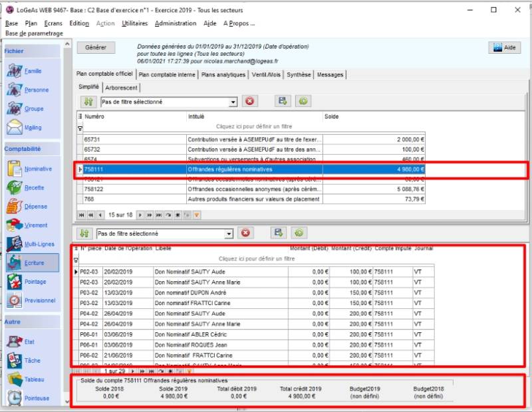The height and width of the screenshot is (412, 532).
Task: Open column chooser of upper grid
Action: click(80, 116)
